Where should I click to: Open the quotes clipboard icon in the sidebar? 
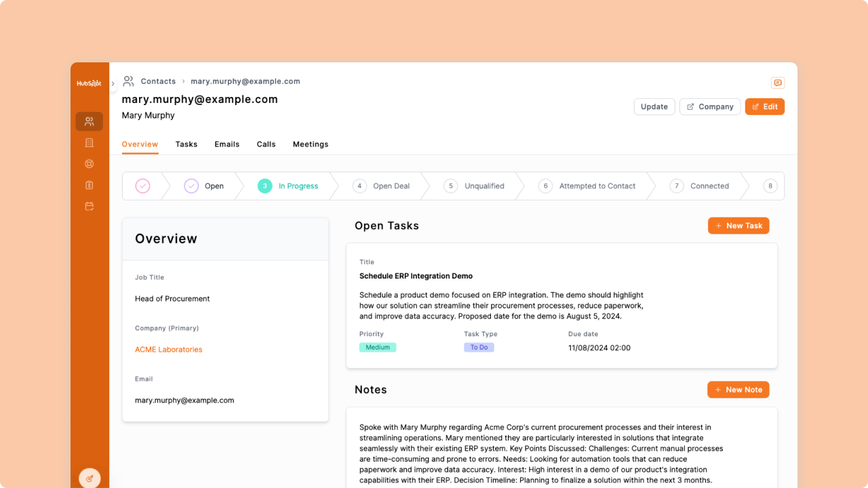(x=89, y=184)
